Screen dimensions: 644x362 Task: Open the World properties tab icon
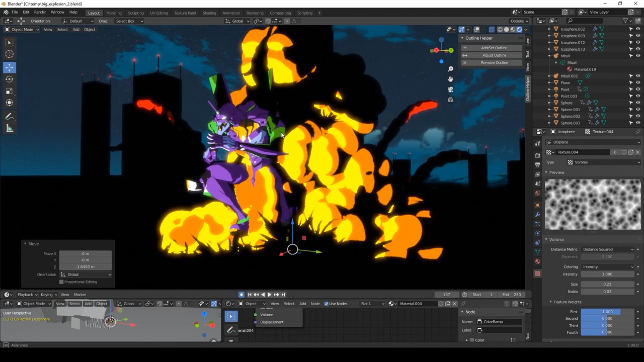537,193
